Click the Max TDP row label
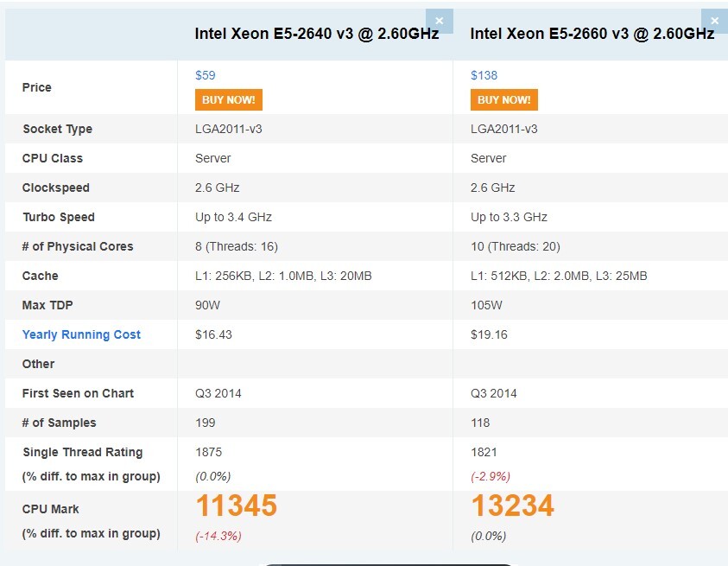Image resolution: width=728 pixels, height=566 pixels. coord(47,305)
